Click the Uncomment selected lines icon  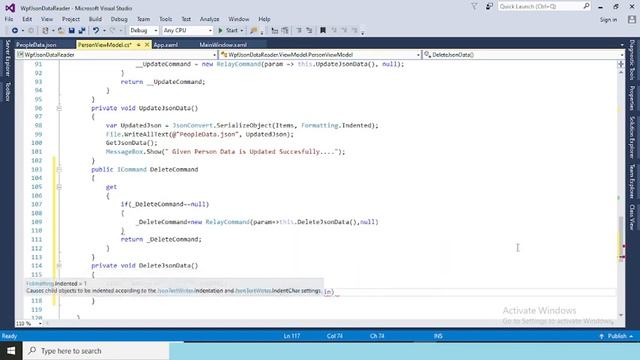[x=309, y=30]
